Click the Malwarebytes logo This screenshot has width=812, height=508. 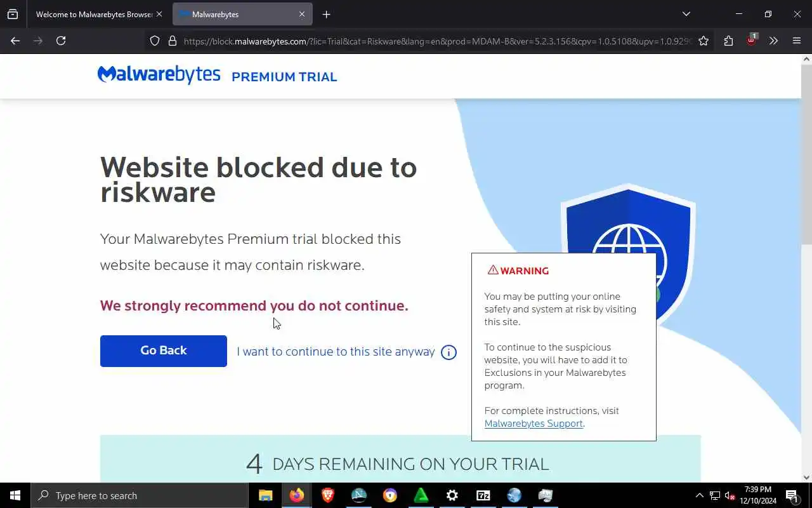[x=159, y=75]
